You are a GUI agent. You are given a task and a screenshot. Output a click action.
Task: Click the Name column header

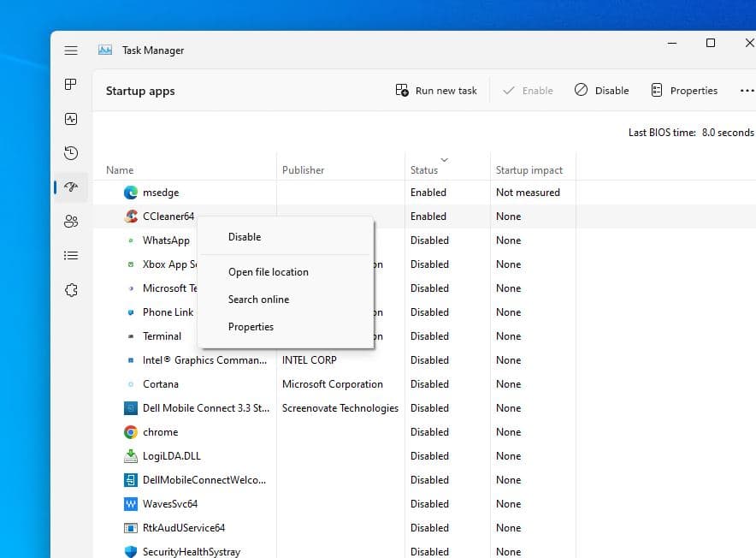pos(120,170)
